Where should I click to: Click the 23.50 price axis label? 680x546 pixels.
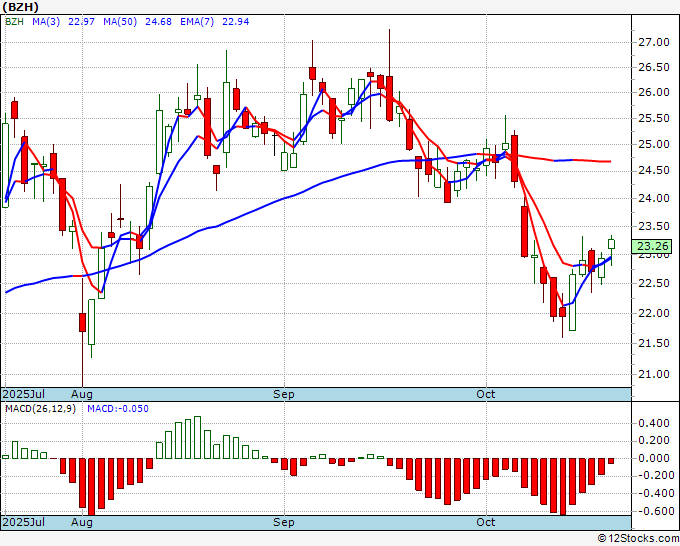coord(654,226)
